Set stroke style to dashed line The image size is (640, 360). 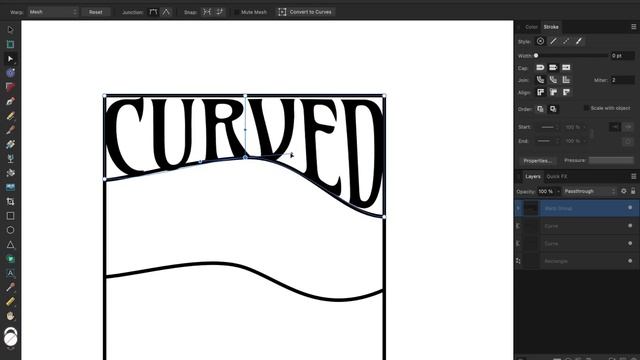tap(566, 41)
